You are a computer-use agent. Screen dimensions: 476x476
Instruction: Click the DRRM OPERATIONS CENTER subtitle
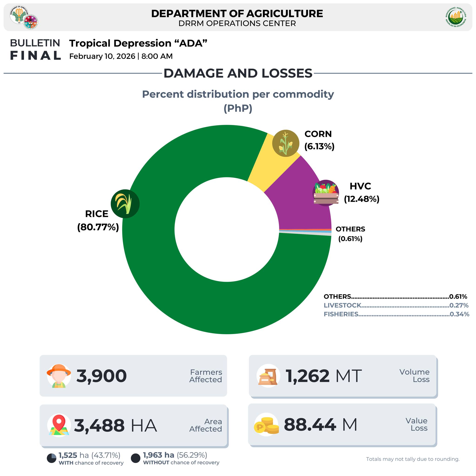click(237, 23)
